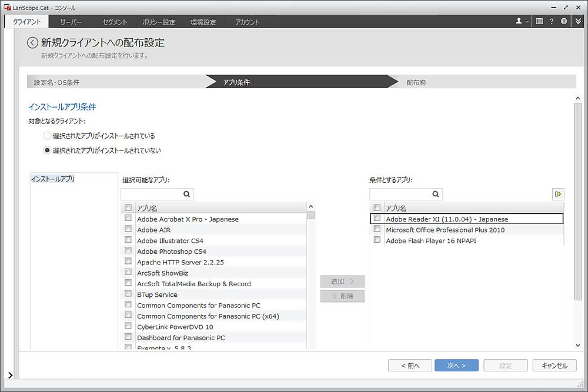Go back using the circled arrow icon
The width and height of the screenshot is (588, 392).
(32, 43)
